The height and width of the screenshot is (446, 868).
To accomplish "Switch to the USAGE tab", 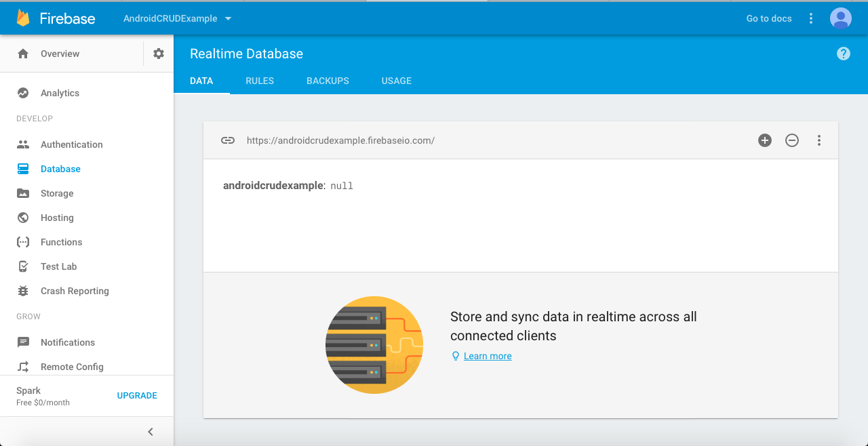I will pos(397,81).
